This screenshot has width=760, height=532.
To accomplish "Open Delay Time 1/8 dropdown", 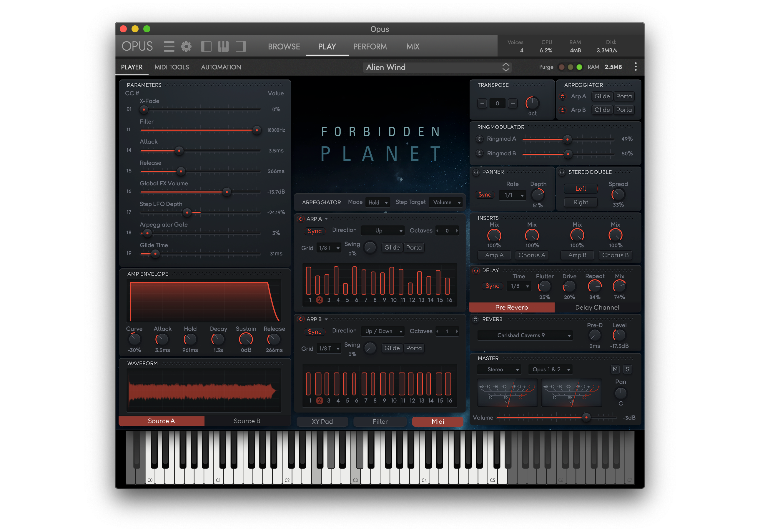I will (x=519, y=286).
